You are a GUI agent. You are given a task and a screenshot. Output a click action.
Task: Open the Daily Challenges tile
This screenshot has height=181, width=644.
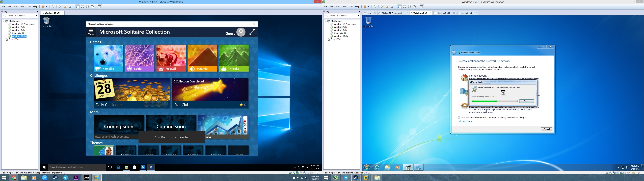(x=132, y=93)
